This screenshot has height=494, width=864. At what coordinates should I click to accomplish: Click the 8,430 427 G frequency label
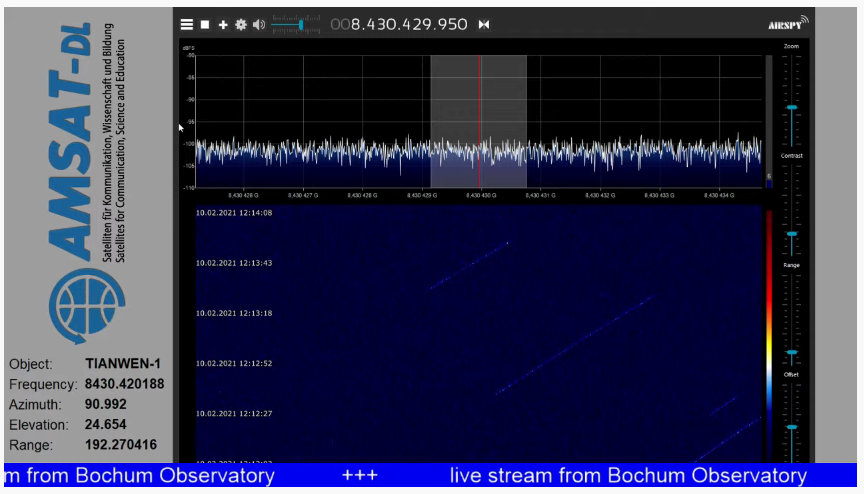303,195
